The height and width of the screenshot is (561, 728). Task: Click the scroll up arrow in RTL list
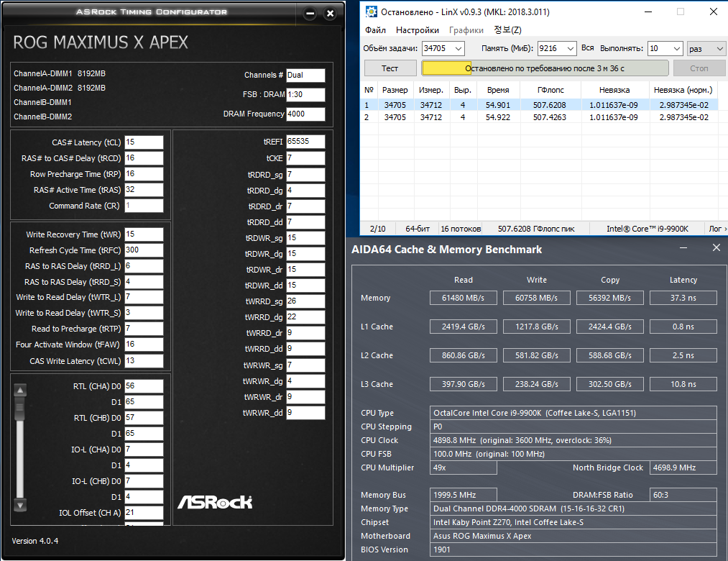click(20, 390)
